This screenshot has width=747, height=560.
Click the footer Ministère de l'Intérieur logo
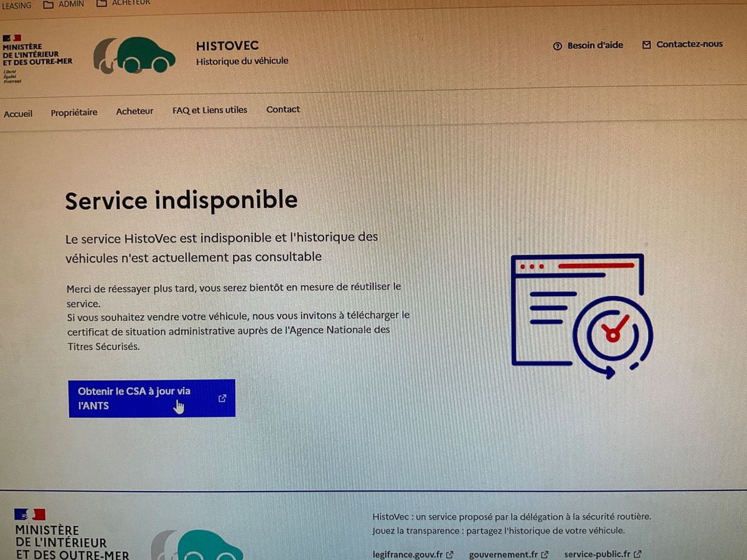point(72,535)
